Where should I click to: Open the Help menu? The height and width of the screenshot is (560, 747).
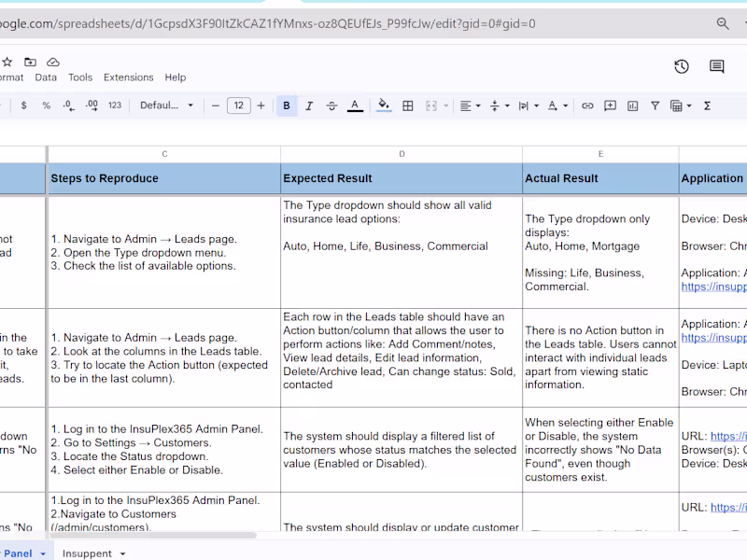click(176, 77)
